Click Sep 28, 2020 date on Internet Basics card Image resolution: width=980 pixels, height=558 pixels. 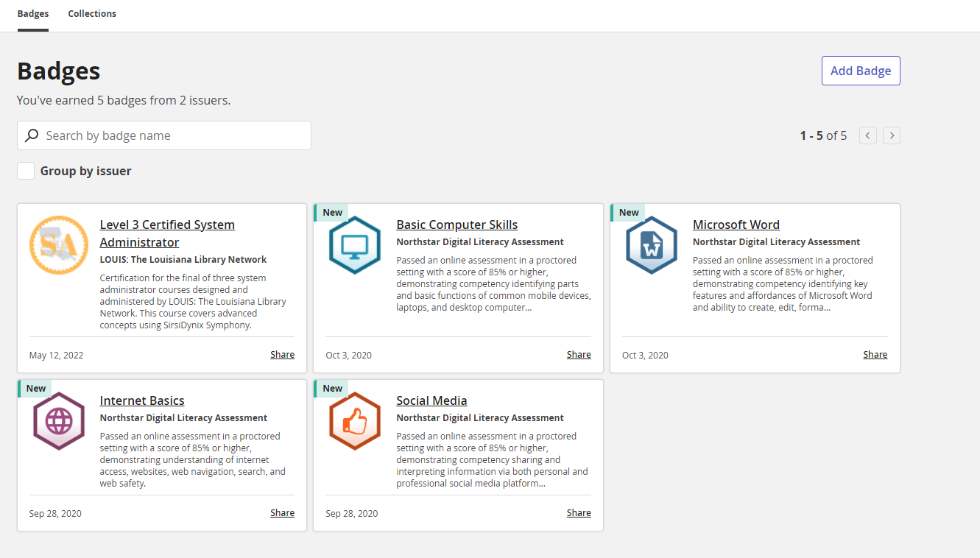click(x=55, y=514)
